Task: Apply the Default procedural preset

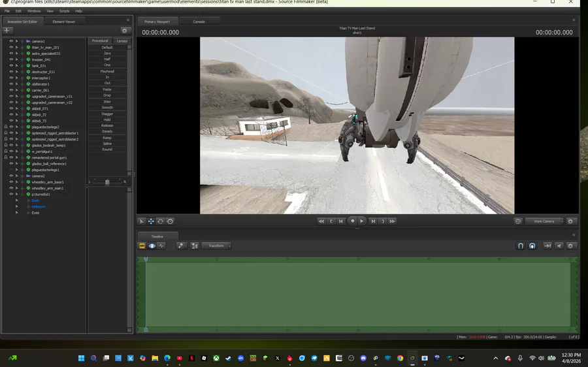Action: coord(107,48)
